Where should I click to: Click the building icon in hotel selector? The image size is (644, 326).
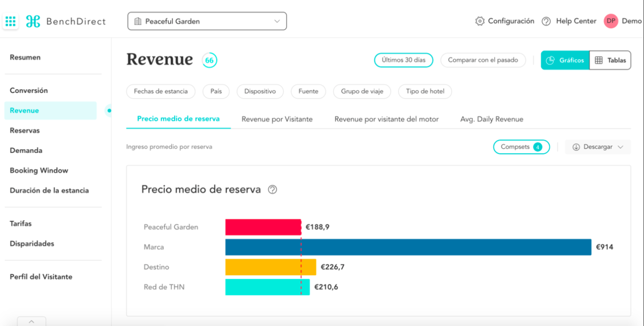[137, 21]
